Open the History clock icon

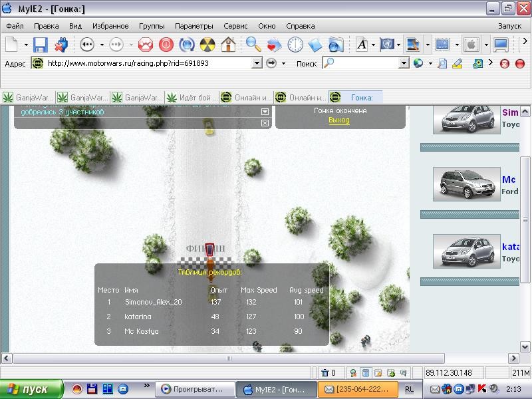tap(295, 45)
